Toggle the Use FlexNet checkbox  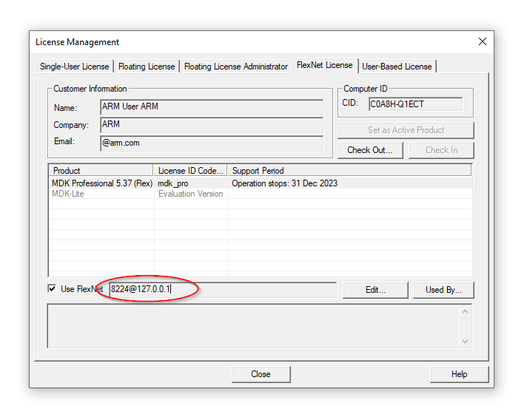pos(53,289)
